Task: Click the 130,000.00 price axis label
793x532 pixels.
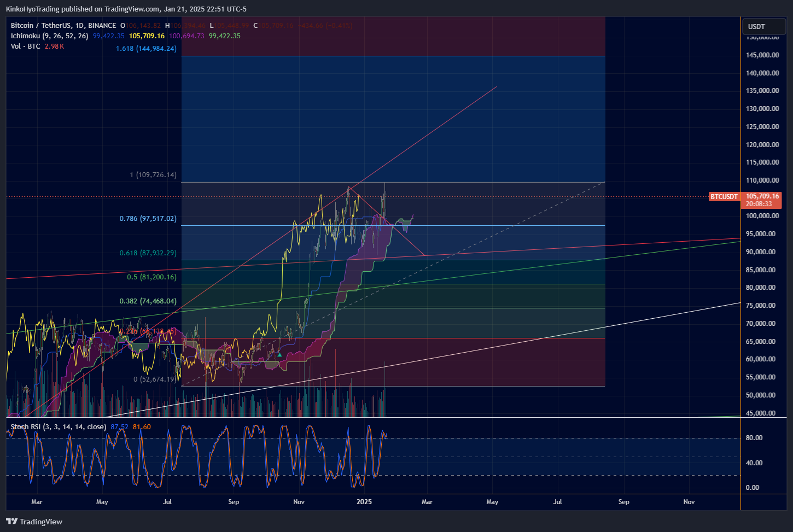Action: click(x=762, y=108)
